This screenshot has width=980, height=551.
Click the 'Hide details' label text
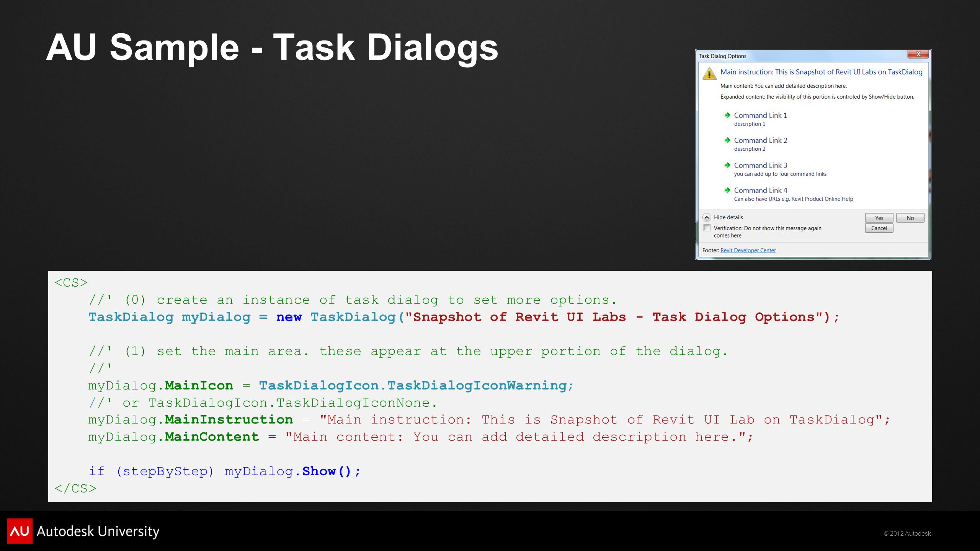[x=728, y=217]
